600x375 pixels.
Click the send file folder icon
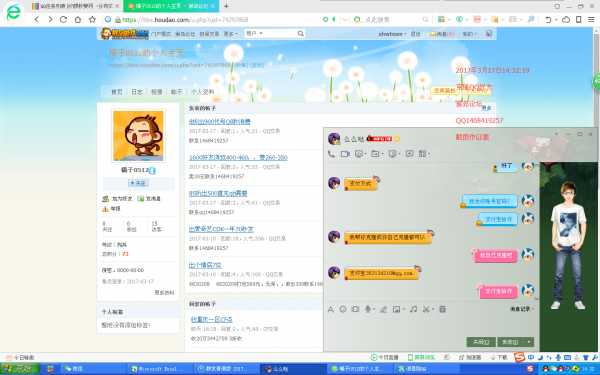tap(375, 154)
